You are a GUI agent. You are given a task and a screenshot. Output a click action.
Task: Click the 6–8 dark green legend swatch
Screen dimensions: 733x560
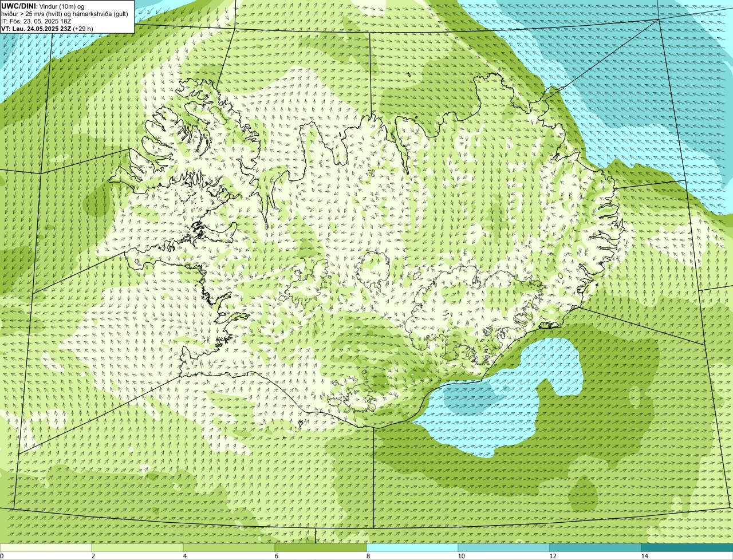(321, 547)
